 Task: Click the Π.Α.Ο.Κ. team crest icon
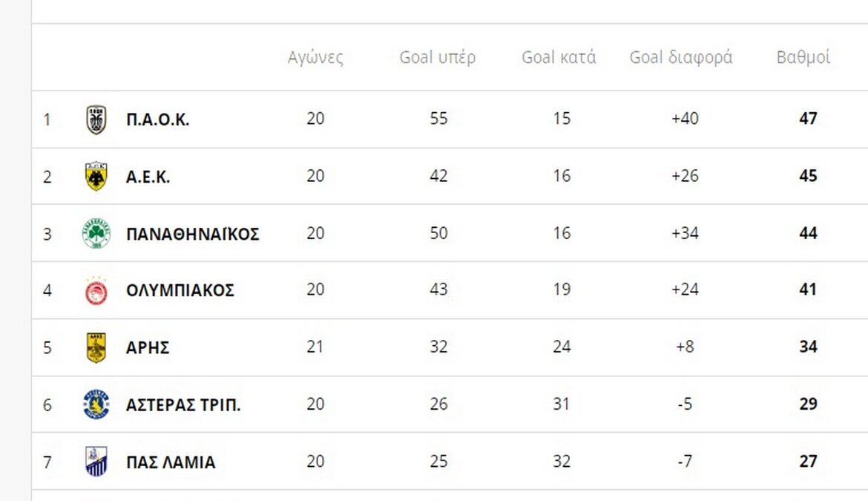tap(96, 119)
